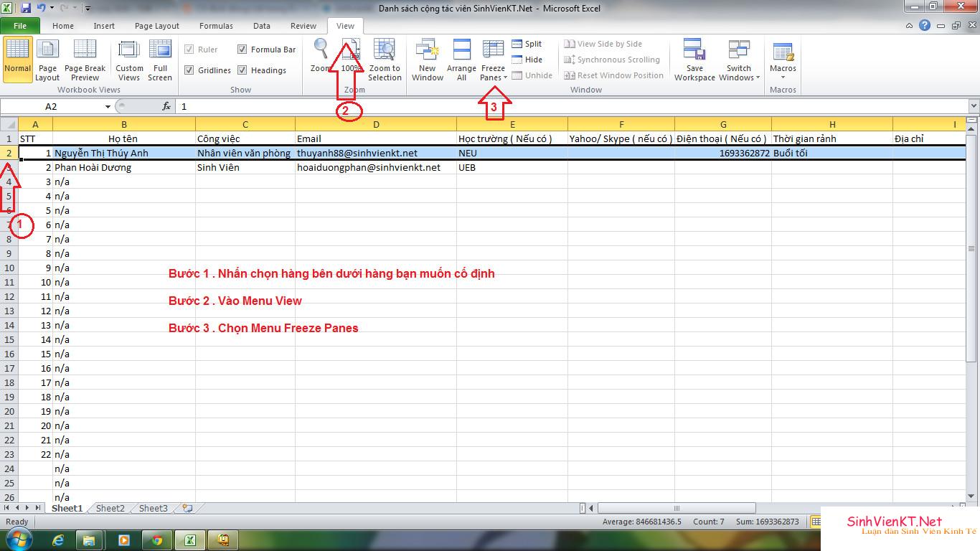Toggle the Headings checkbox
The width and height of the screenshot is (980, 551).
coord(242,70)
